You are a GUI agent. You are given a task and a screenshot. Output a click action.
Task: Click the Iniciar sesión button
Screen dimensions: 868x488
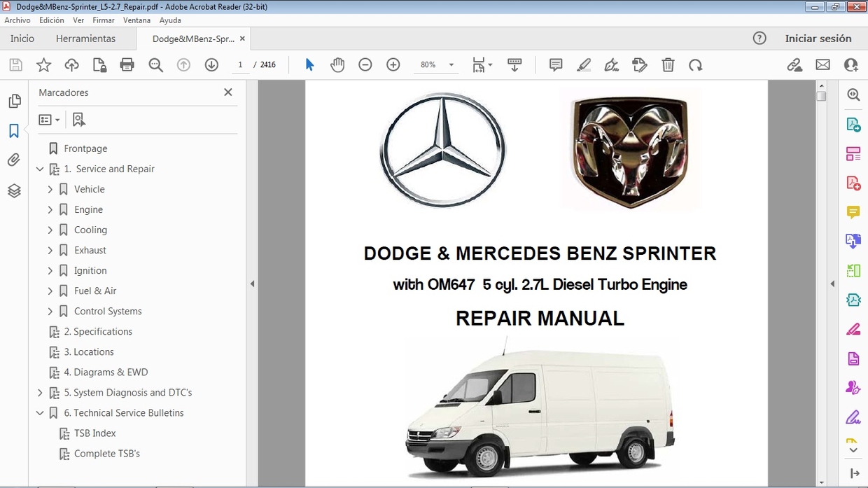[818, 39]
